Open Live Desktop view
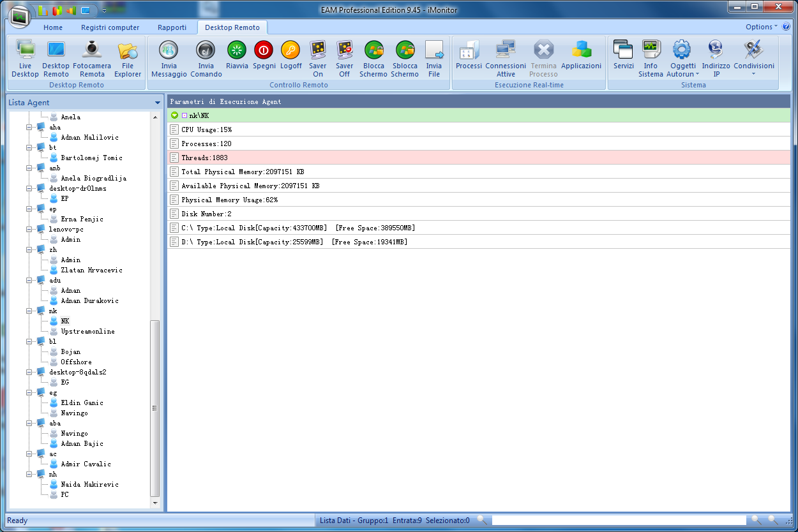The width and height of the screenshot is (798, 532). pos(25,59)
